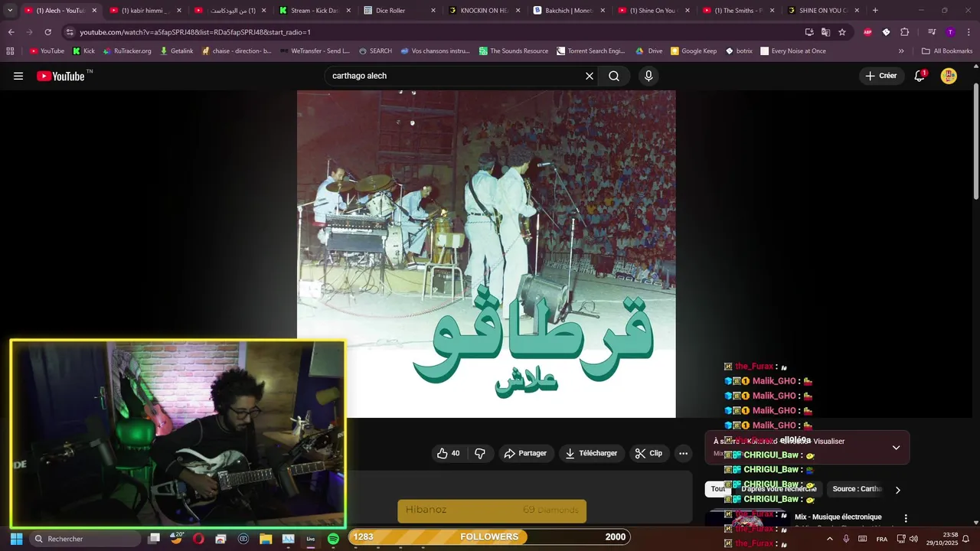
Task: Open Chrome three-dot menu
Action: pos(967,32)
